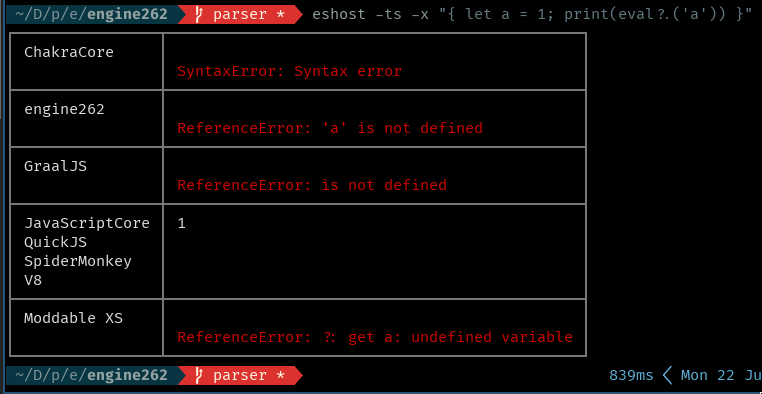Select the GraalJS row label
The image size is (762, 394).
tap(55, 167)
